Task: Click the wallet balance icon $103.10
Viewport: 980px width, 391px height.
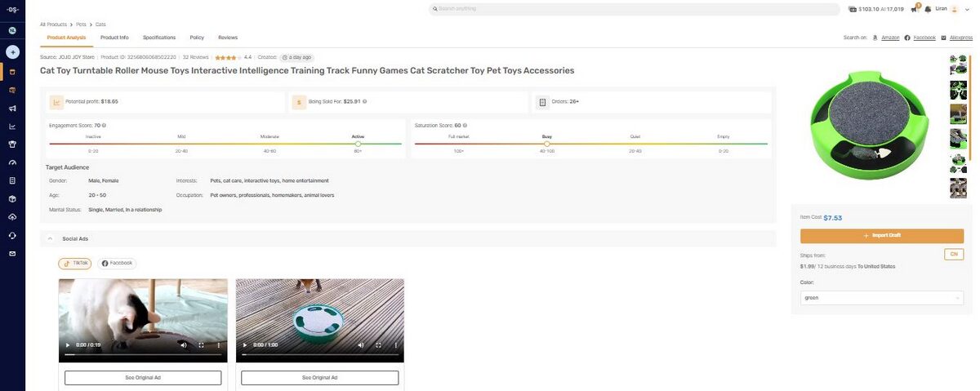Action: tap(853, 9)
